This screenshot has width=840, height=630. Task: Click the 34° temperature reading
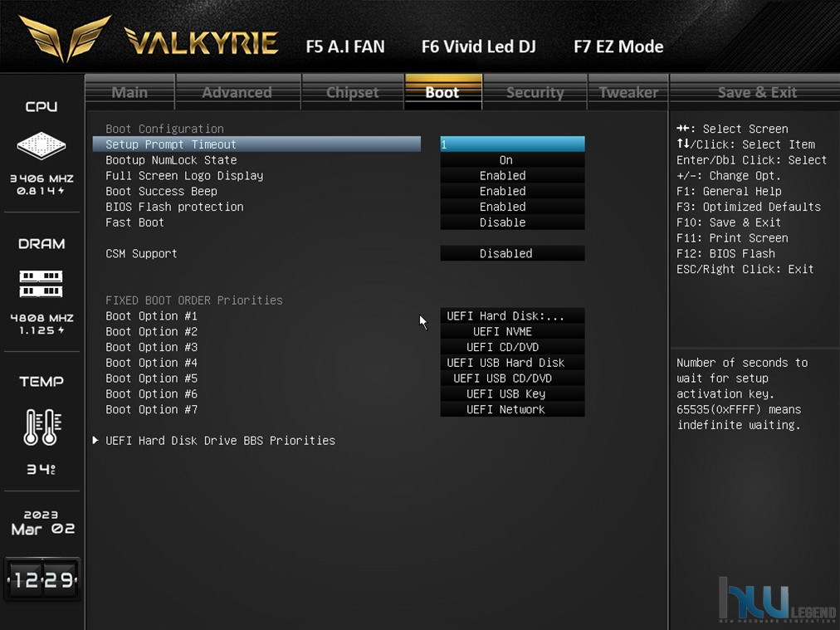42,469
